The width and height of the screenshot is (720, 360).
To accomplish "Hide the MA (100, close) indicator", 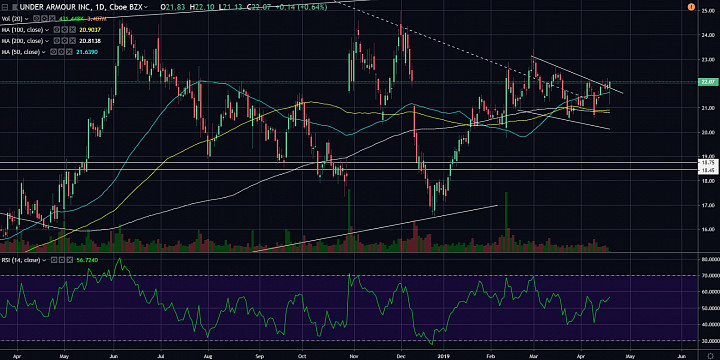I will [x=56, y=30].
